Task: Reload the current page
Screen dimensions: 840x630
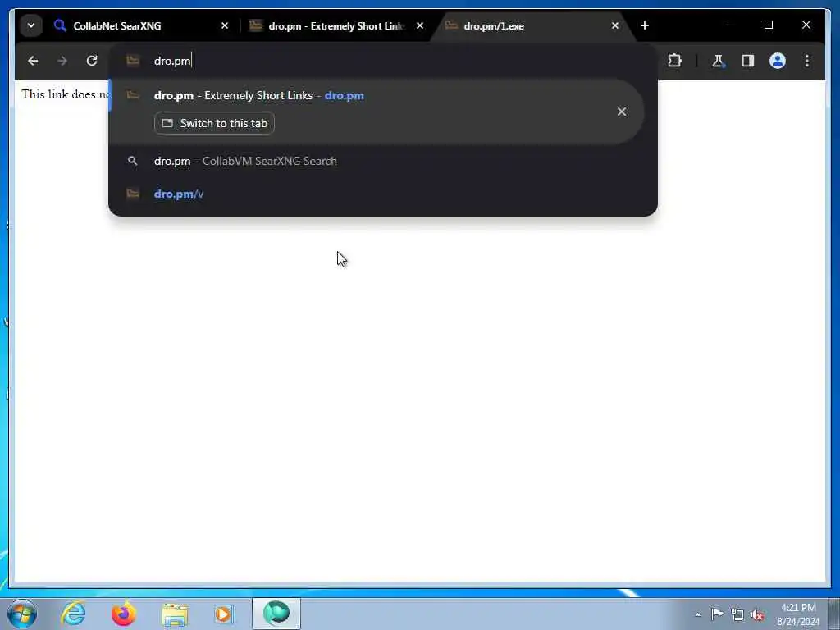Action: (92, 61)
